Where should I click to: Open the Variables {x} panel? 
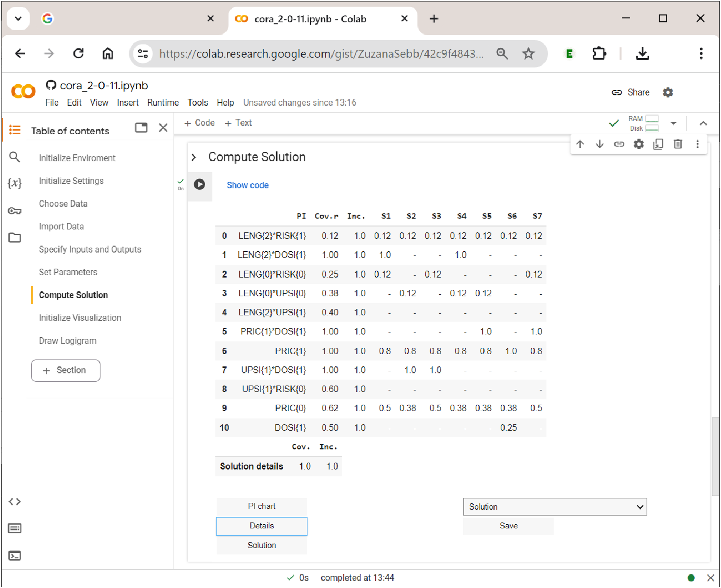(15, 183)
